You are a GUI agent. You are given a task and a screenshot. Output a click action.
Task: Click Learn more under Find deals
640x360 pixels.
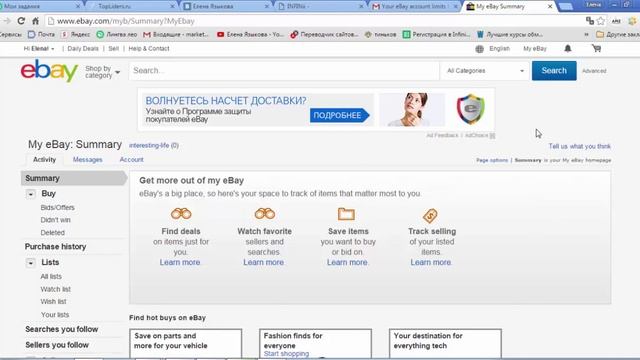pos(180,262)
